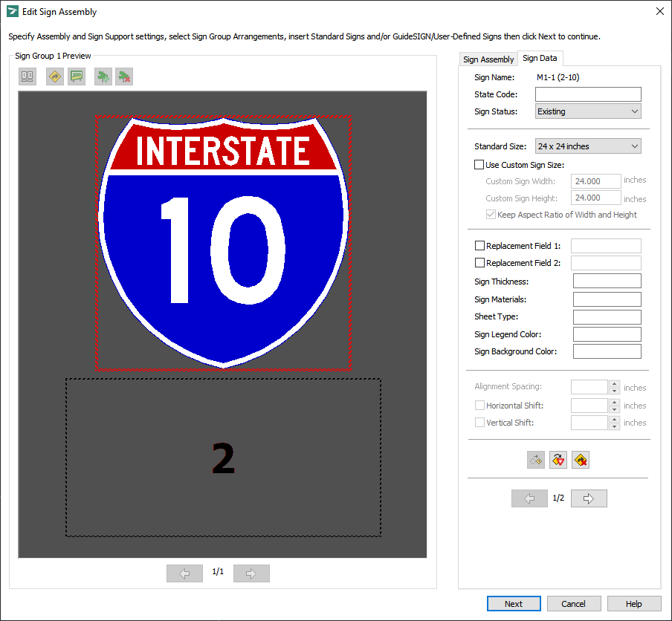Viewport: 672px width, 621px height.
Task: Replace the selected sign with another
Action: (x=558, y=460)
